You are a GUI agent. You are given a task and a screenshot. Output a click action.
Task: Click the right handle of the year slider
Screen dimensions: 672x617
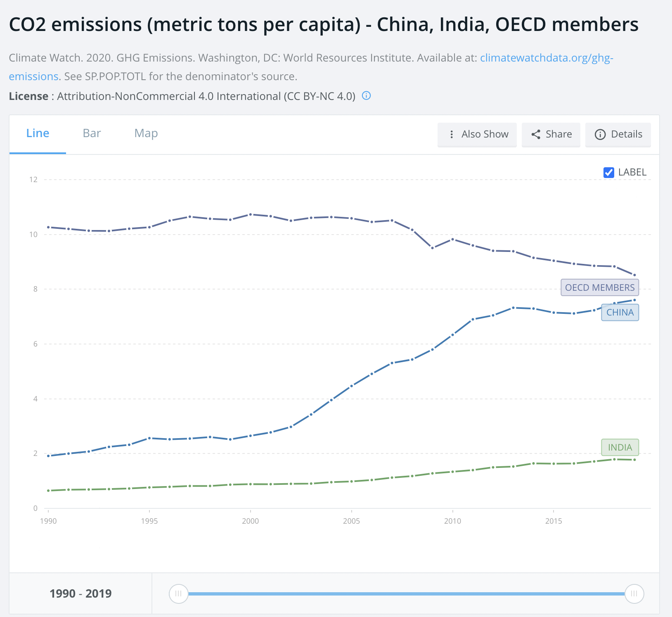coord(634,593)
